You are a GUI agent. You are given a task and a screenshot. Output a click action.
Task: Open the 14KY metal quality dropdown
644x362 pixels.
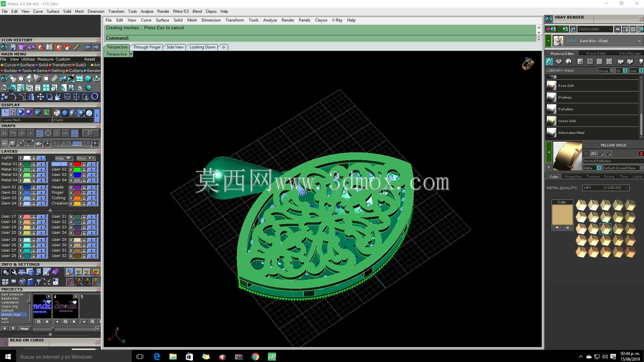[605, 188]
